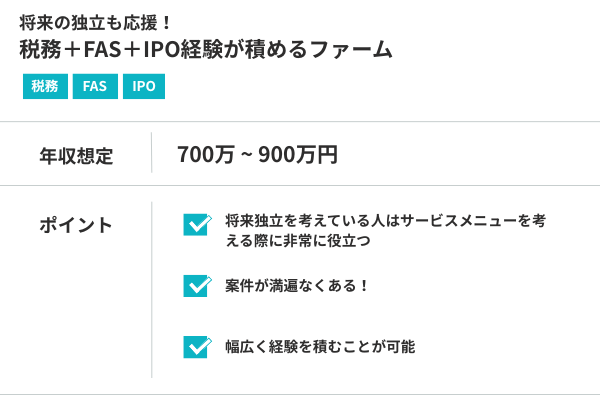
Task: Select the FAS tag
Action: 95,87
